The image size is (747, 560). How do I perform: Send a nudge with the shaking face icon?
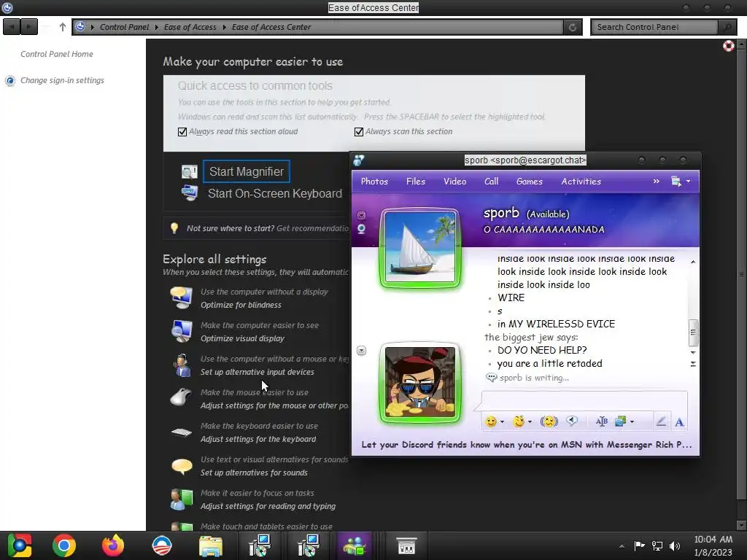tap(549, 421)
